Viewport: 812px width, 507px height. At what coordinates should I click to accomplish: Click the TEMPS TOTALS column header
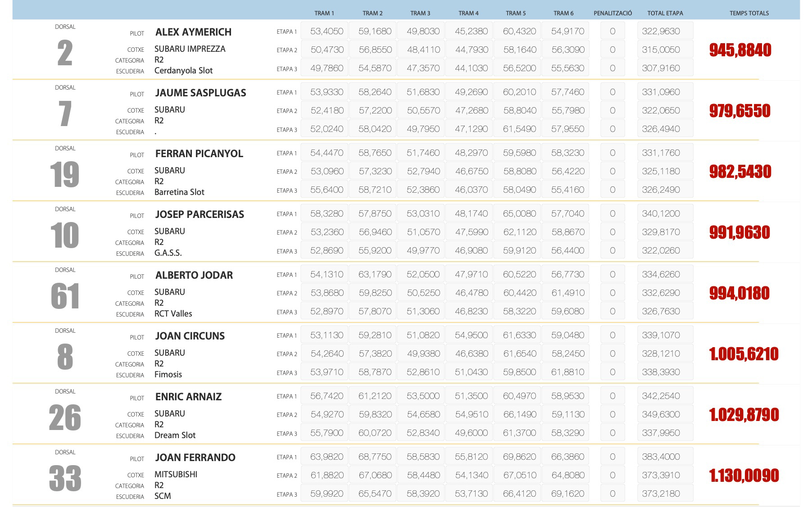pos(749,13)
